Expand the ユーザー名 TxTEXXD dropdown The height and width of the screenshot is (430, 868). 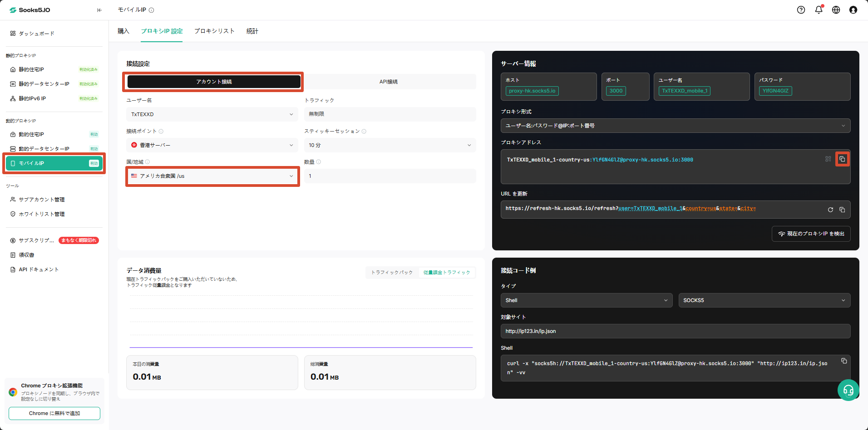pos(212,114)
